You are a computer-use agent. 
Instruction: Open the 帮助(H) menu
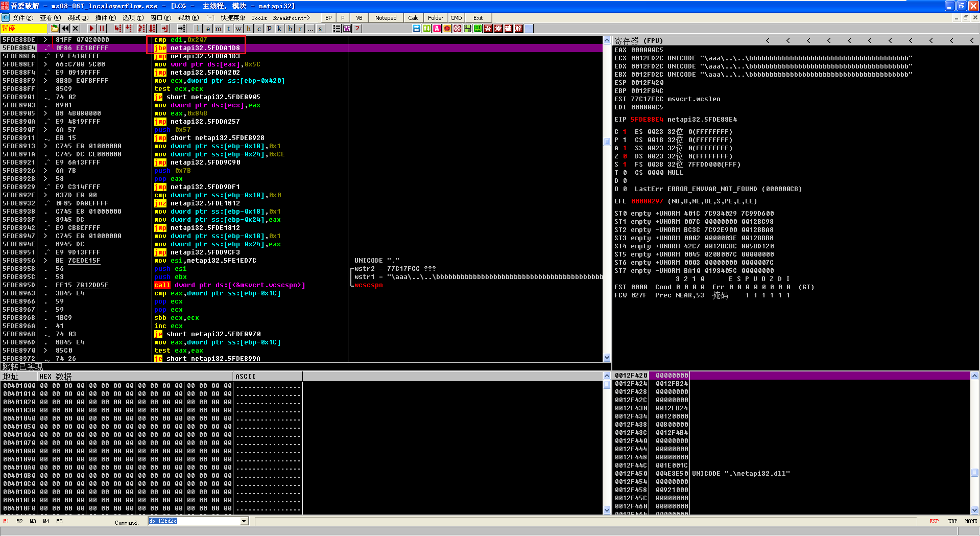tap(188, 18)
